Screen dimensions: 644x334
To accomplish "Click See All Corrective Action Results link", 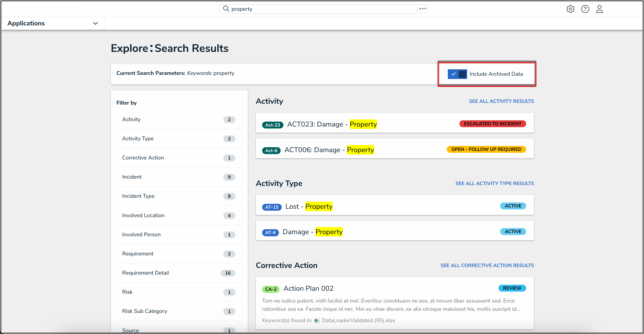I will (x=487, y=265).
